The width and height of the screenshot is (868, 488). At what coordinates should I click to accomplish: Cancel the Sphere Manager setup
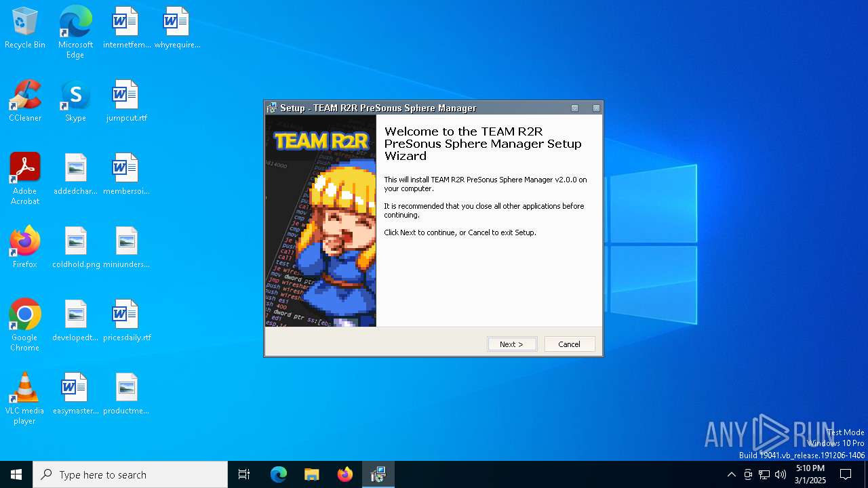coord(570,344)
